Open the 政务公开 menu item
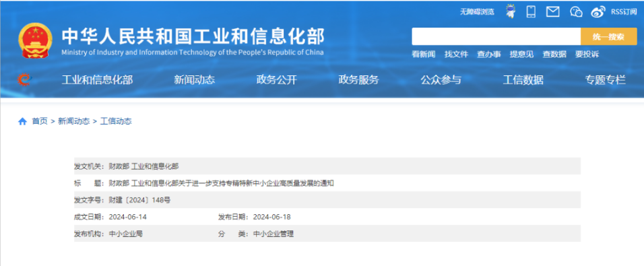Screen dimensions: 644x266 click(x=276, y=80)
